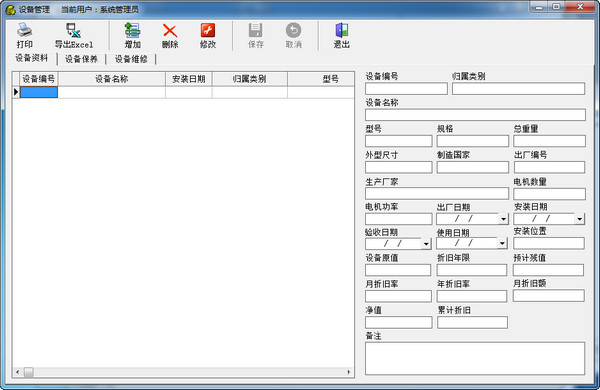Exit via the 退出 door icon

341,31
